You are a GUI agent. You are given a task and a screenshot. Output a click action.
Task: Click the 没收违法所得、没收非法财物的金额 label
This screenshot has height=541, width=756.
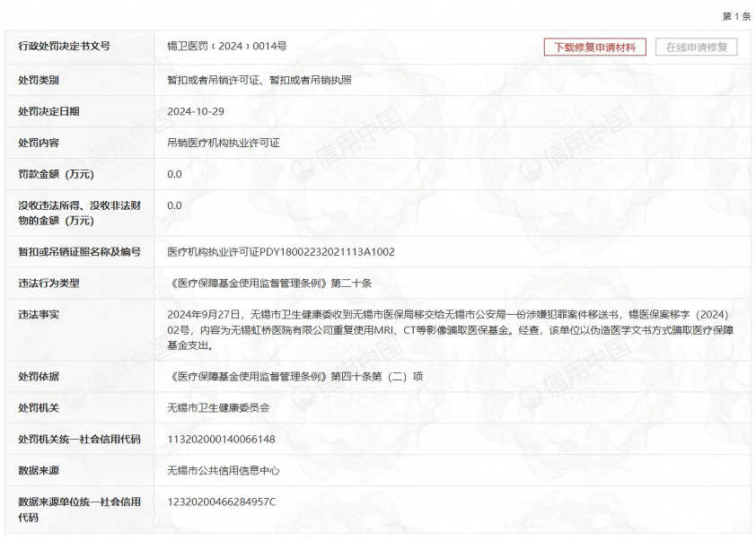(x=80, y=213)
